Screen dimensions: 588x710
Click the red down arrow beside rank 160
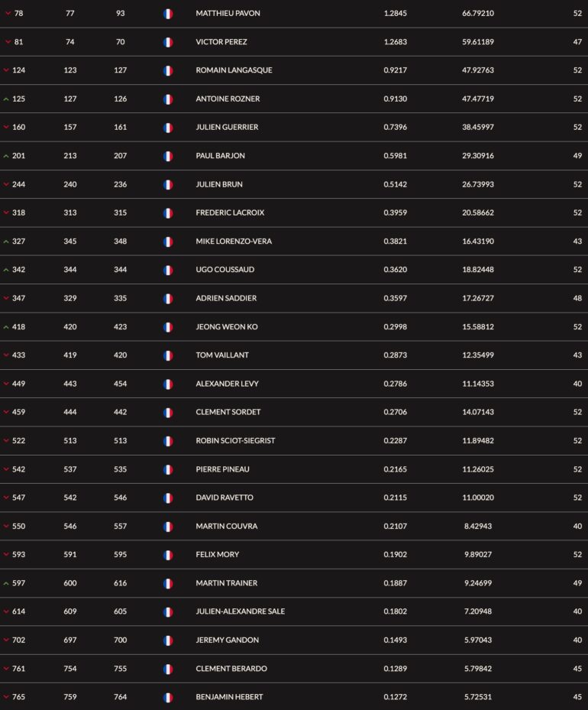tap(6, 127)
